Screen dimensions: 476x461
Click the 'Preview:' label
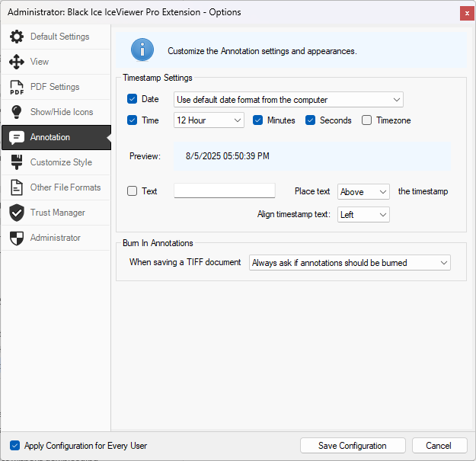145,156
